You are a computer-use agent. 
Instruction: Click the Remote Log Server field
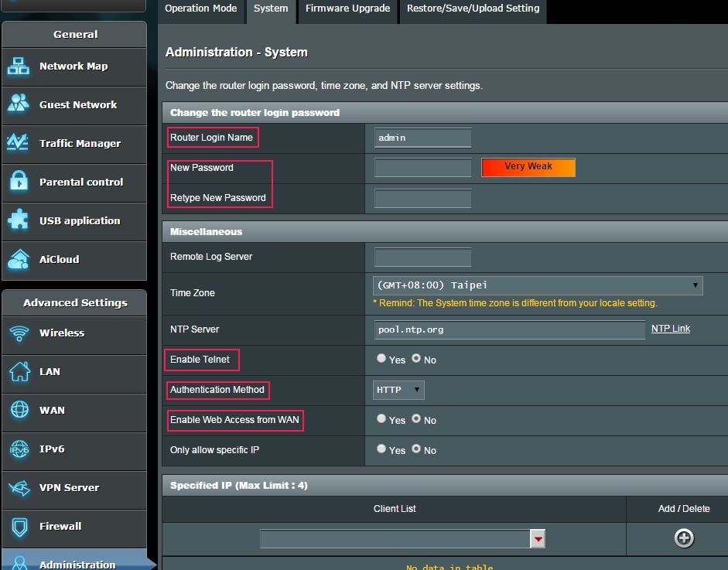(x=422, y=257)
